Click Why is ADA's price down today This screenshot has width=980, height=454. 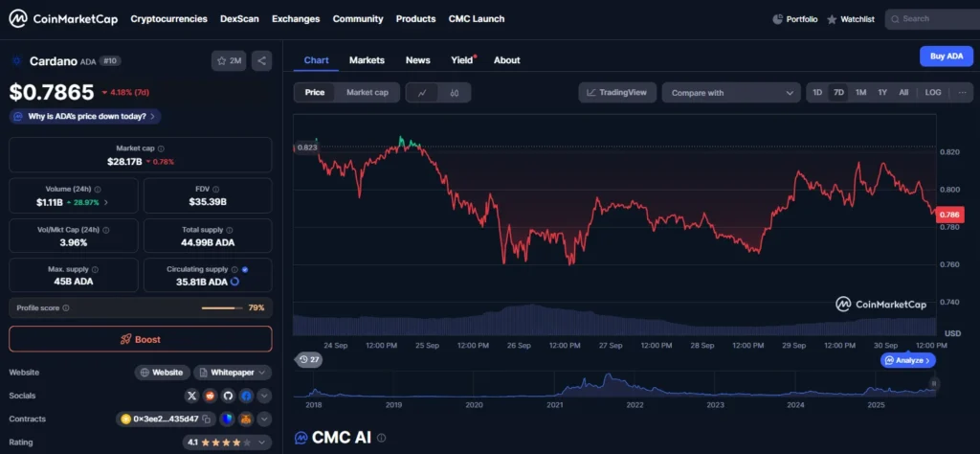(x=84, y=116)
